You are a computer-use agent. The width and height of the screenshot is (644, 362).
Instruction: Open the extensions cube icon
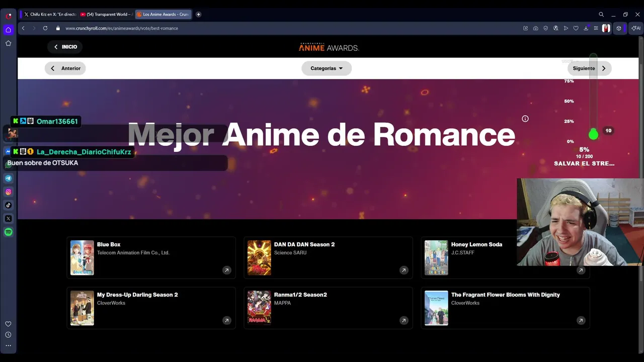[619, 28]
